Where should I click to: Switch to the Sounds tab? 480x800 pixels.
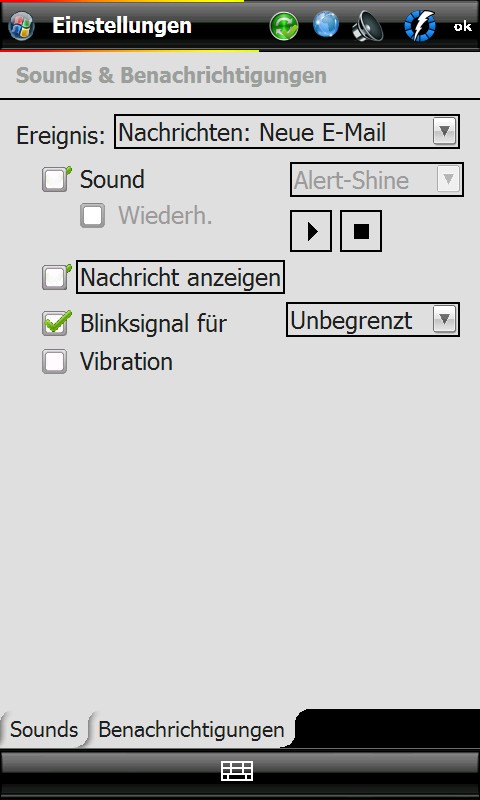44,730
